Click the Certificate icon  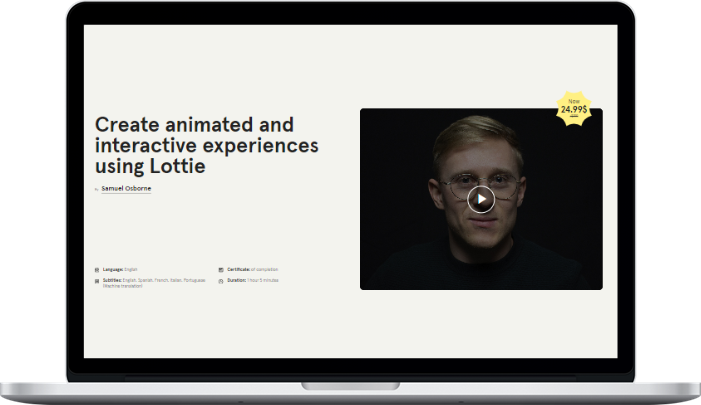[x=221, y=270]
